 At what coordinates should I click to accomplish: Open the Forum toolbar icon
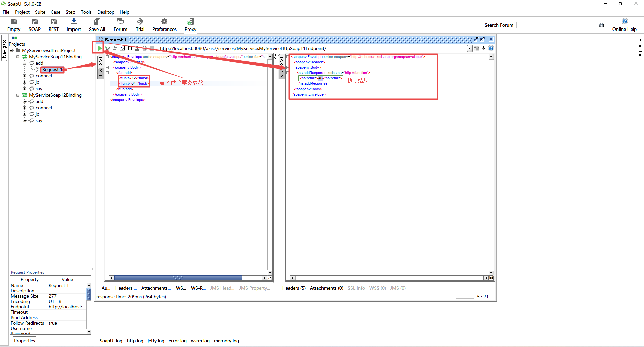pos(120,22)
